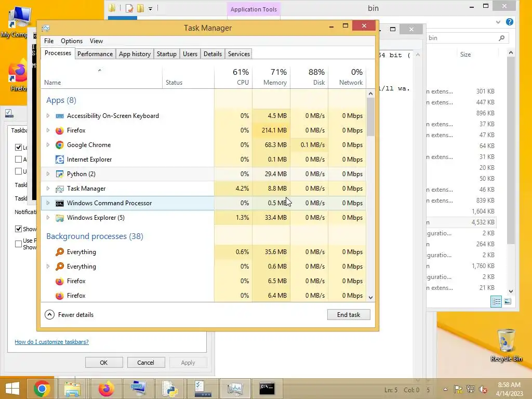Click Cancel in taskbar properties dialog
This screenshot has height=399, width=532.
(145, 362)
